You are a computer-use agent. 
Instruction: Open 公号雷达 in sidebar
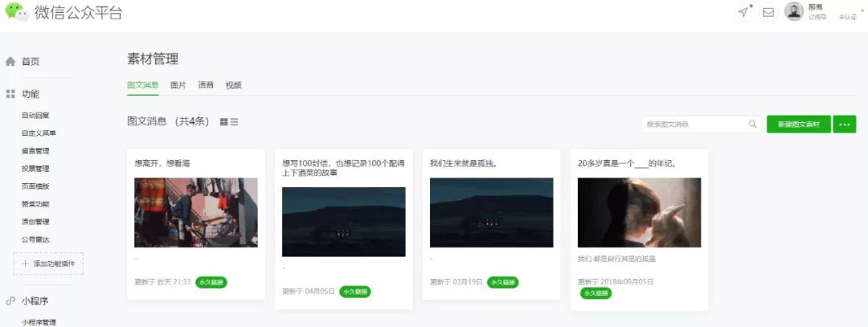pyautogui.click(x=35, y=239)
